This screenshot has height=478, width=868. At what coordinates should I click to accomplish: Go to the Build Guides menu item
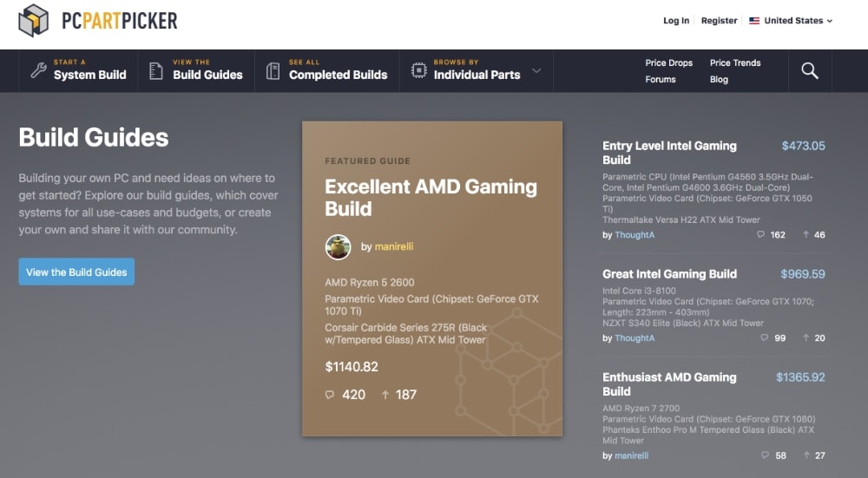click(196, 71)
